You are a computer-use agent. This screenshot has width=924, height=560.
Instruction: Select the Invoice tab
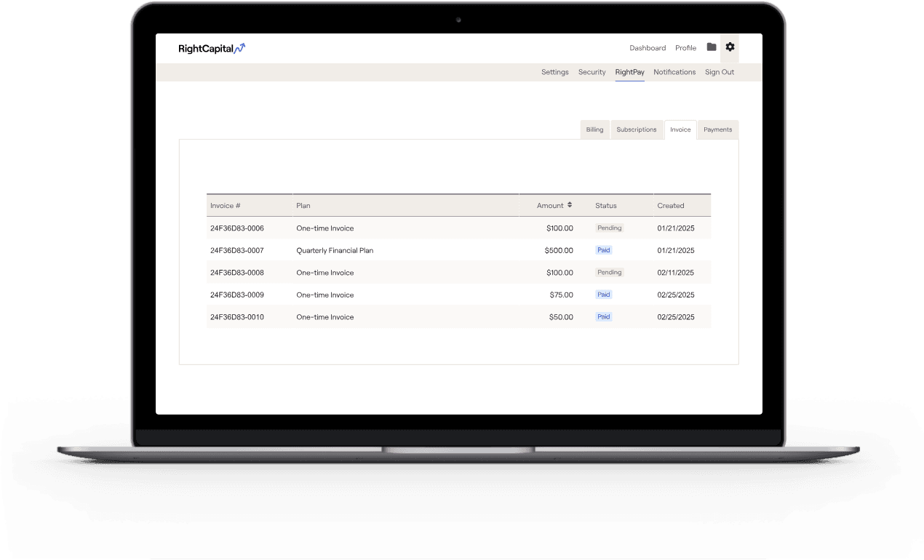tap(680, 129)
